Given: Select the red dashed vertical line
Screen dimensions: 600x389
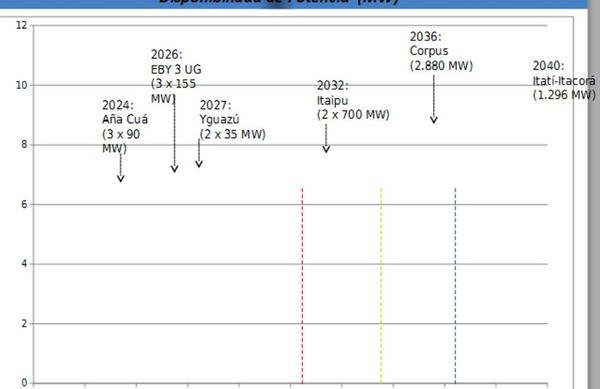Looking at the screenshot, I should tap(302, 285).
